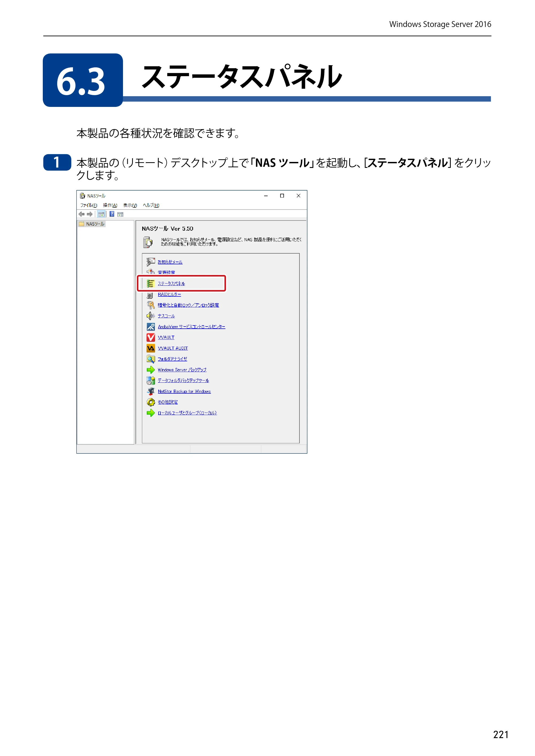Click the ステータスパネル status icon
Screen dimensions: 535x756
[x=151, y=284]
